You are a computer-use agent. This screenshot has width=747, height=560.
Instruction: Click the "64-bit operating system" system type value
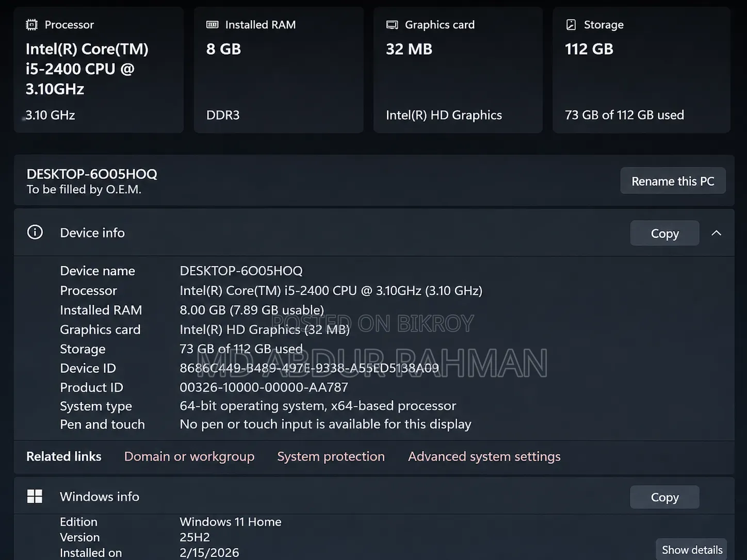pyautogui.click(x=318, y=406)
